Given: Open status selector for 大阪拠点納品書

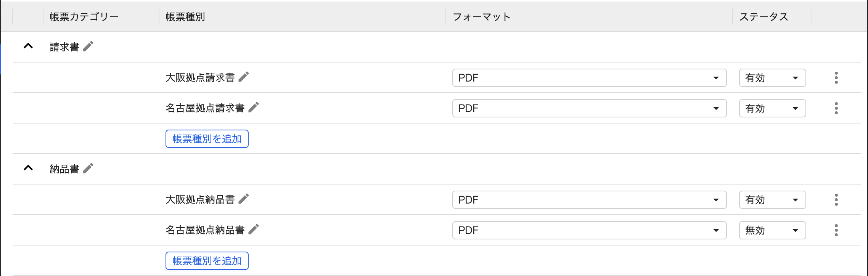Looking at the screenshot, I should 772,200.
